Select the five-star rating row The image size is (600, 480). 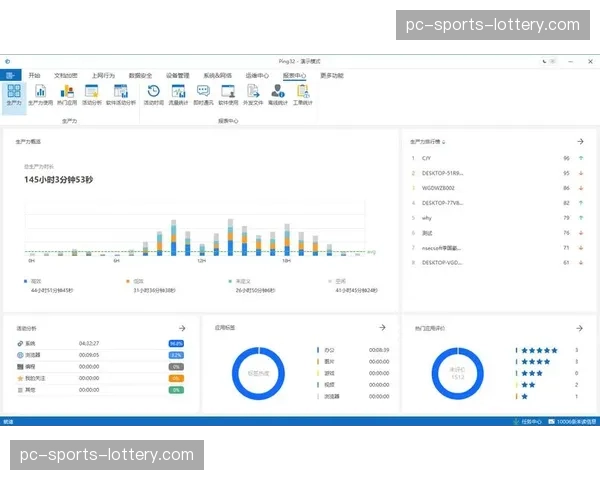pos(538,350)
